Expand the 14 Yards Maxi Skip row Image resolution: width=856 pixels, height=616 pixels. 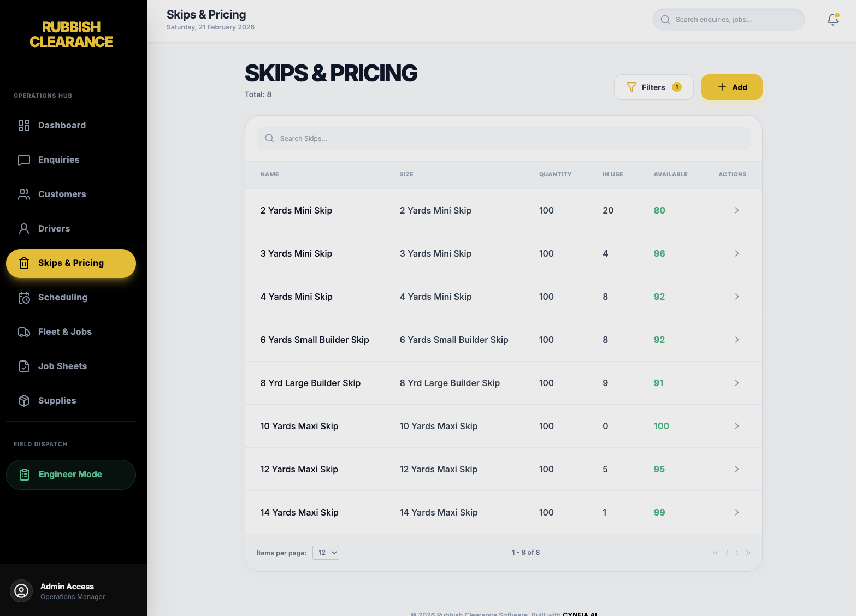[x=736, y=512]
